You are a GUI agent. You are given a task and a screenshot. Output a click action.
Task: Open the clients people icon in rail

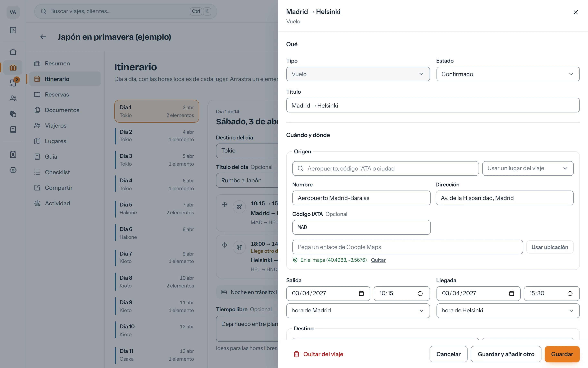click(13, 99)
